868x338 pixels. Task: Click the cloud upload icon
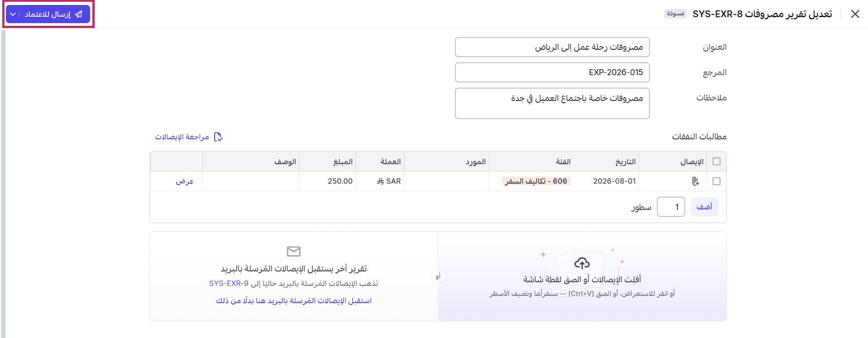tap(582, 263)
